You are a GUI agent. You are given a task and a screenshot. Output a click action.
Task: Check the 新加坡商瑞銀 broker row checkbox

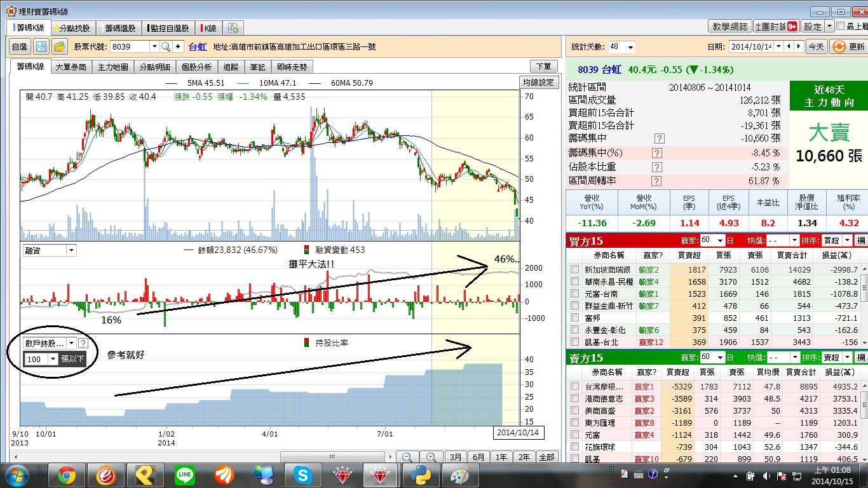tap(574, 270)
